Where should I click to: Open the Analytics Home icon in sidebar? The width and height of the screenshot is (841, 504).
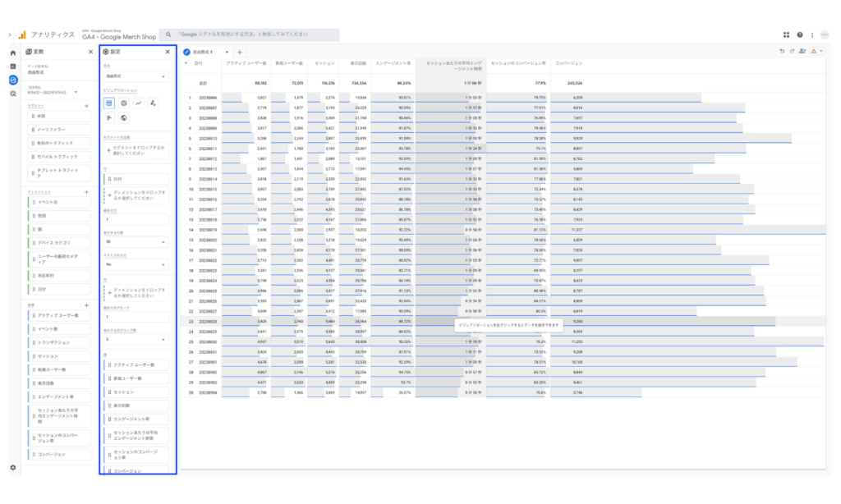pyautogui.click(x=13, y=53)
